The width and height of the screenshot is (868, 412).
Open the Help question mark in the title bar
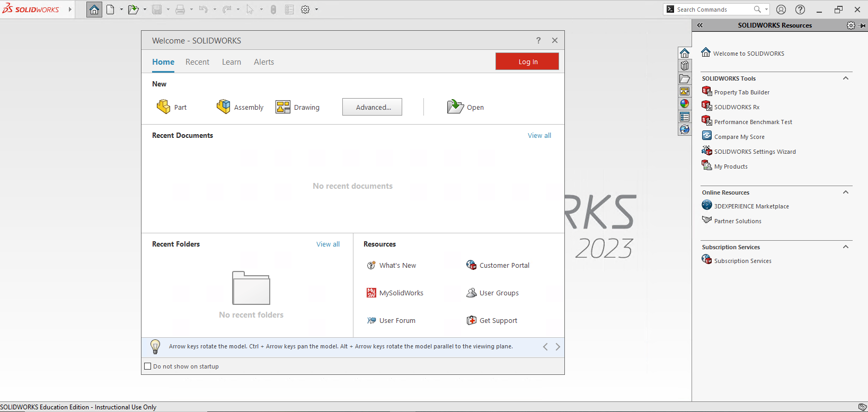(x=800, y=10)
